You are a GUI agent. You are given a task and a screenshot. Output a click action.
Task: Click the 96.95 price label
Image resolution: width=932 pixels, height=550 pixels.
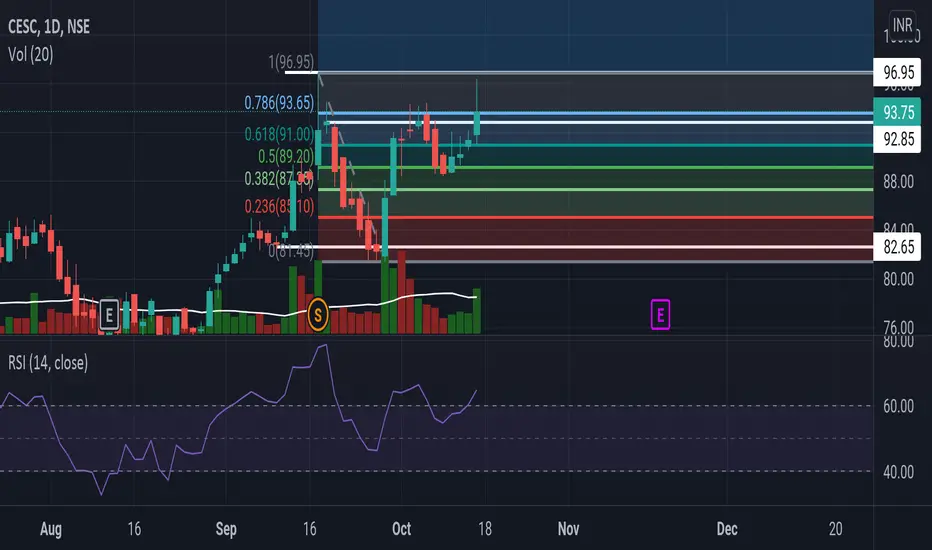[898, 73]
